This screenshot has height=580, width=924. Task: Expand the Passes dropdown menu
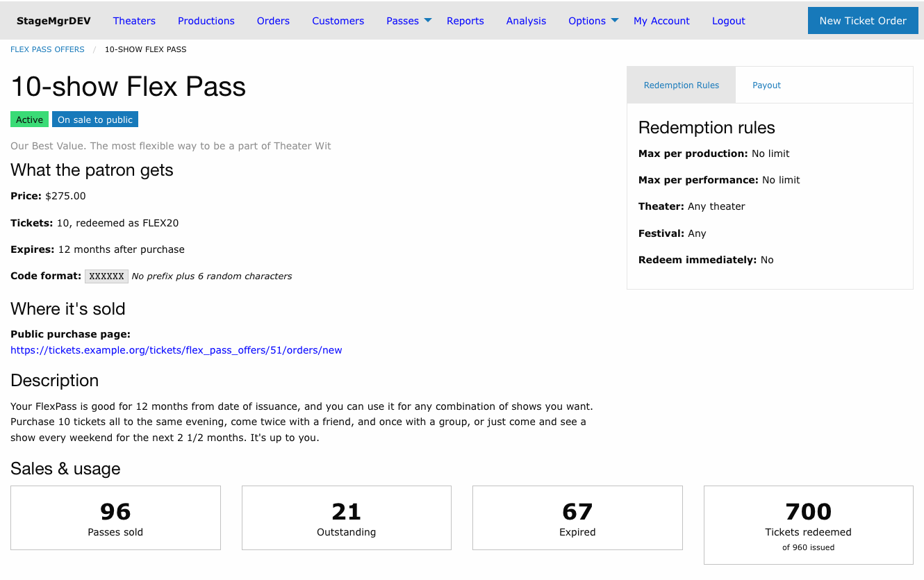click(409, 21)
